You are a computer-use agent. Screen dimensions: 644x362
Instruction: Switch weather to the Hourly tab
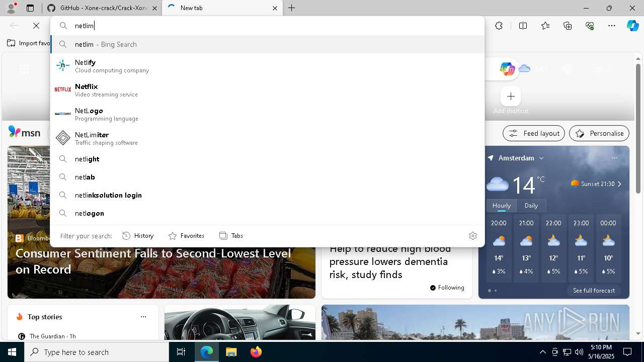click(x=502, y=206)
